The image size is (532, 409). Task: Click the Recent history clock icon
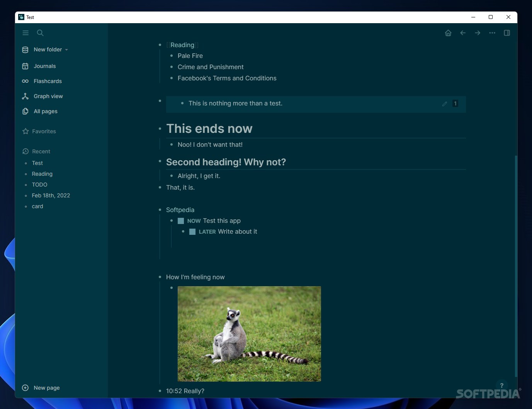click(25, 151)
